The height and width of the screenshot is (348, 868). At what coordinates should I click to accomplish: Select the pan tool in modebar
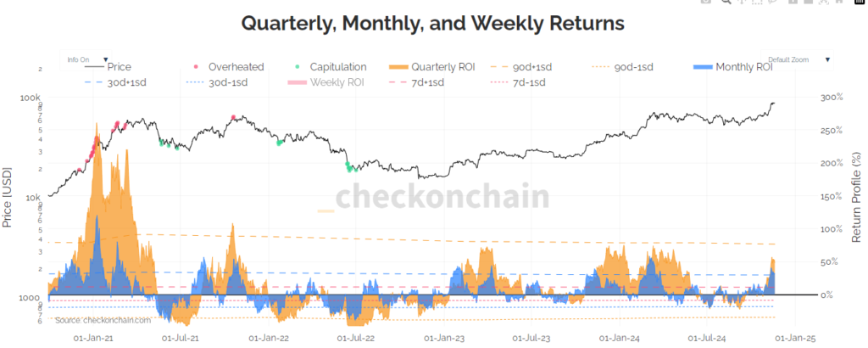742,2
